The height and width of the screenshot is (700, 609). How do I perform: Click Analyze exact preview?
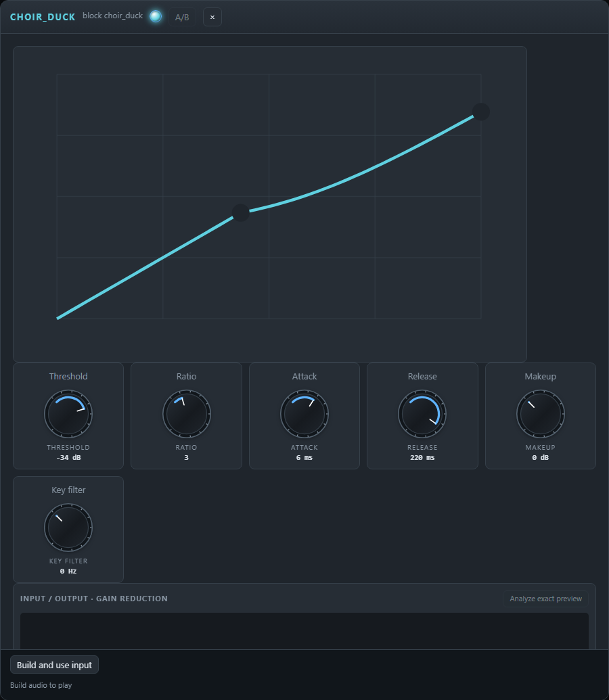545,599
